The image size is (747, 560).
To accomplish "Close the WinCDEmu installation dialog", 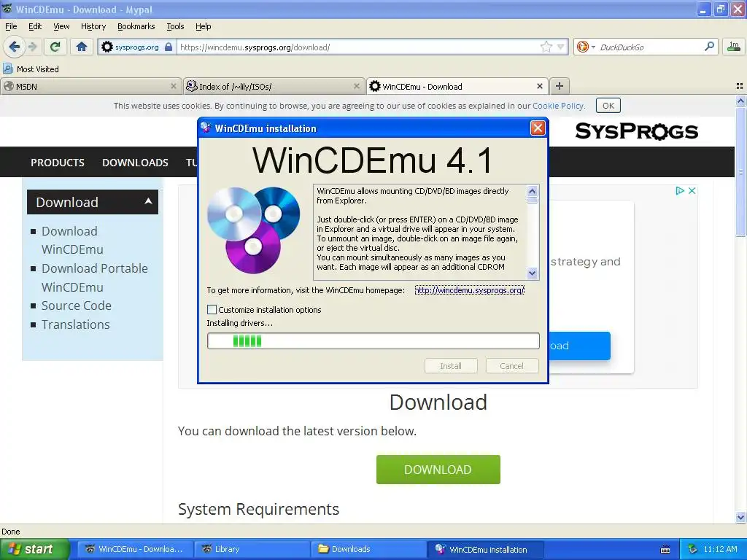I will click(x=538, y=128).
